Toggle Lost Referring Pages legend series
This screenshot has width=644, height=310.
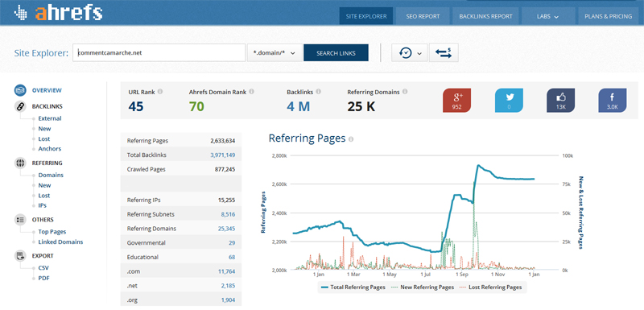pos(489,287)
